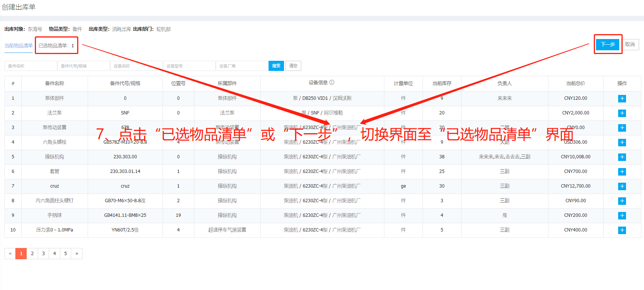Add 六角头螺栓 row with the plus icon

622,143
